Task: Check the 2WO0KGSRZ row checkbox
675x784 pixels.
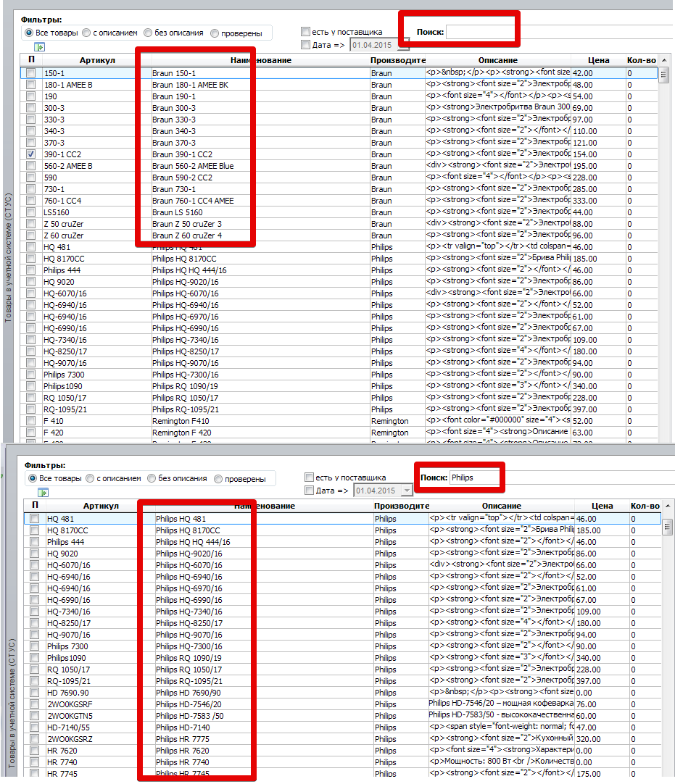Action: coord(35,738)
